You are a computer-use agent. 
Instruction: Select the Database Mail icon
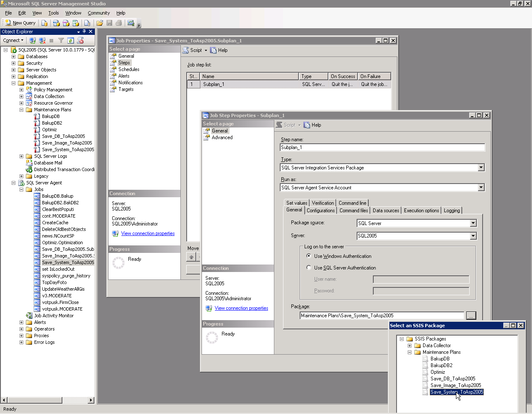click(29, 163)
